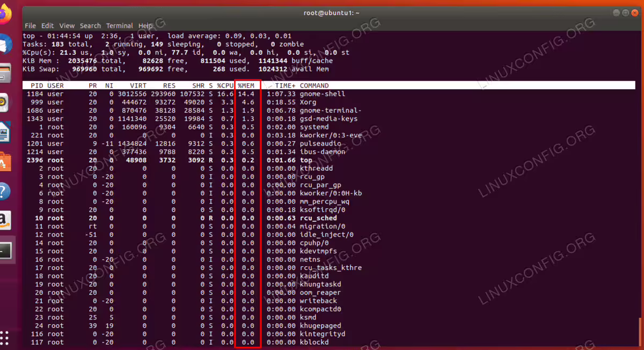Click the COMMAND column header
The image size is (644, 350).
pyautogui.click(x=314, y=85)
